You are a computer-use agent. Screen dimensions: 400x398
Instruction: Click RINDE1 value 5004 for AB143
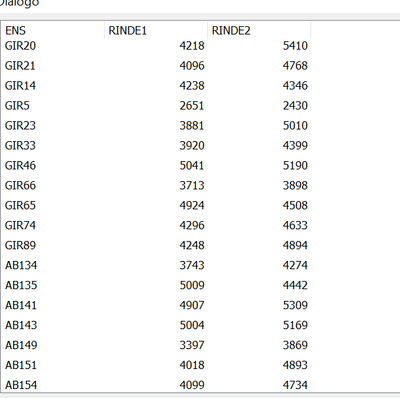[x=192, y=326]
